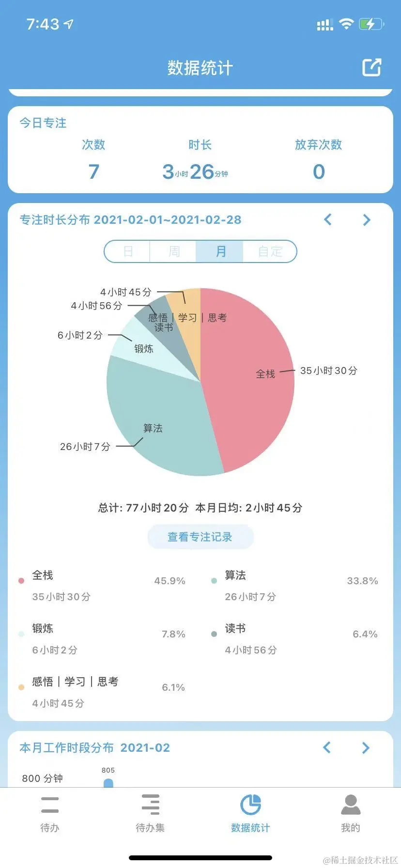Image resolution: width=401 pixels, height=868 pixels.
Task: Switch to the 自定 custom range option
Action: tap(269, 251)
